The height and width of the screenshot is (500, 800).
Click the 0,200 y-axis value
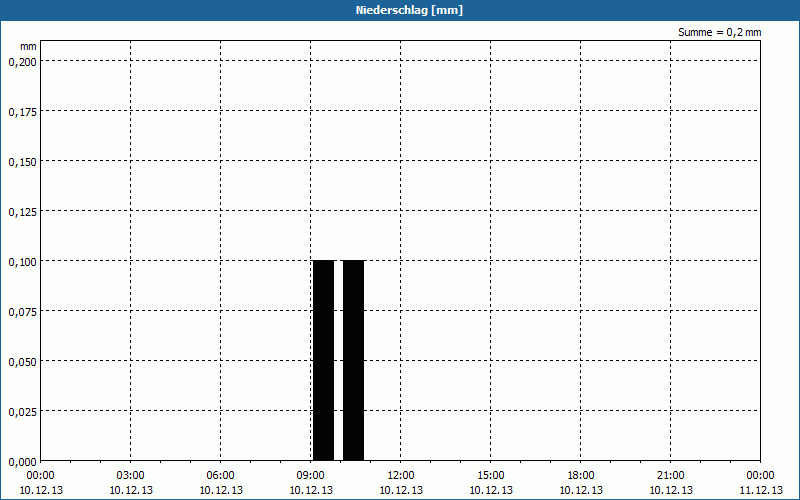[x=22, y=61]
